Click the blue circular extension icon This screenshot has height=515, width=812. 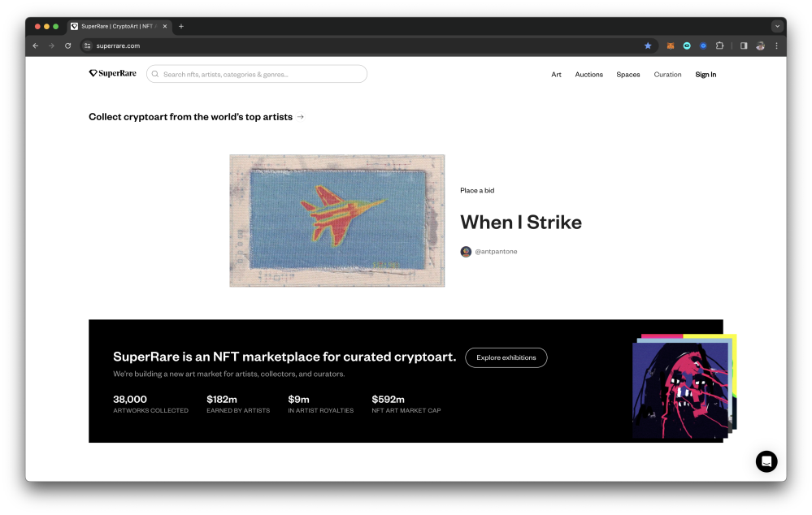pos(703,45)
